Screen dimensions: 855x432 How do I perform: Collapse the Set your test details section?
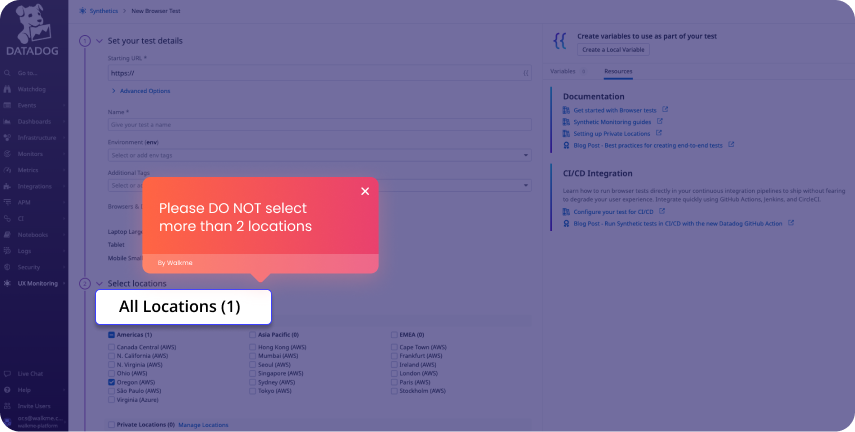99,40
